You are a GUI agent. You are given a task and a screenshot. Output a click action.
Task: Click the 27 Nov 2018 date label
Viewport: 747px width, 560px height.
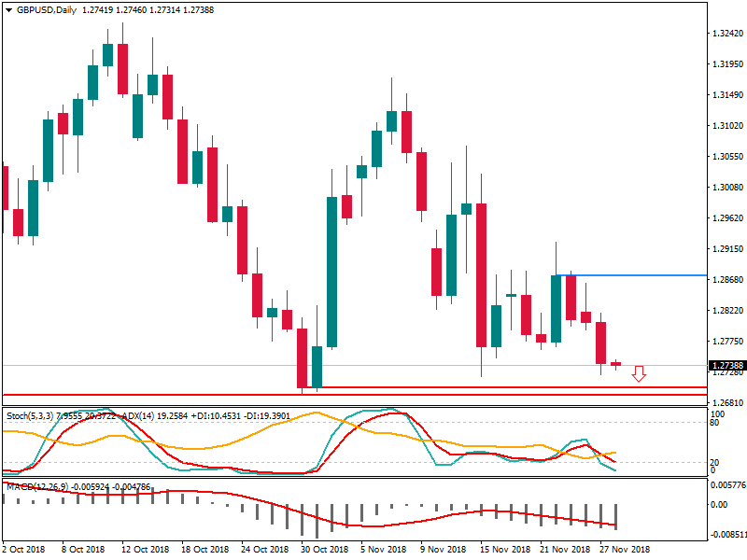[x=625, y=549]
